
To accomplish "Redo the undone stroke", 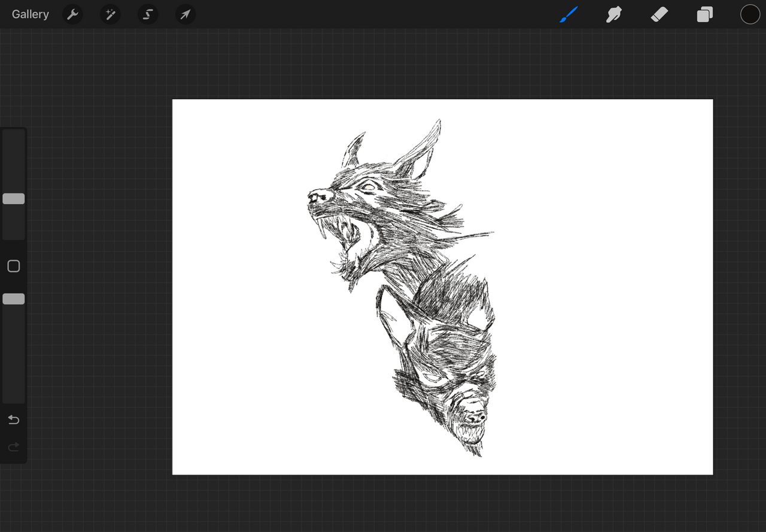I will pyautogui.click(x=14, y=447).
